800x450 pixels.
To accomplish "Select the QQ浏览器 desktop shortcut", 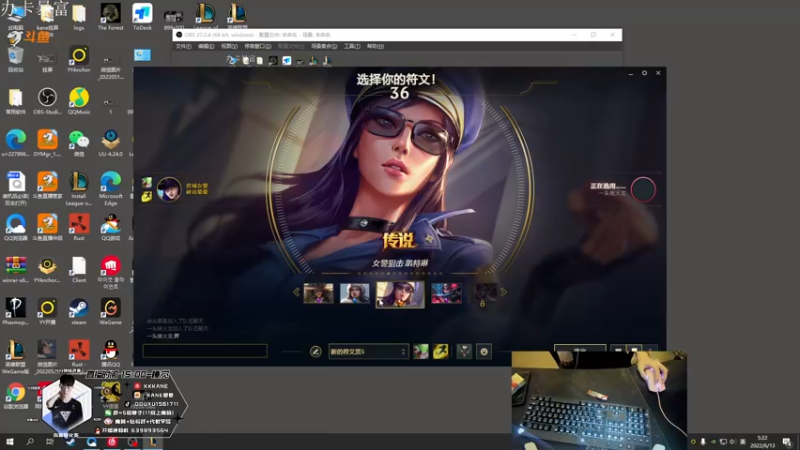I will tap(15, 227).
